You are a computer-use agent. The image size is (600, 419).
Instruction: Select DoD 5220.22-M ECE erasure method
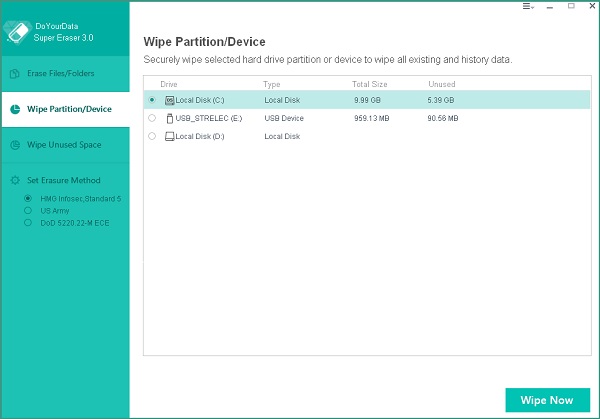click(x=29, y=223)
